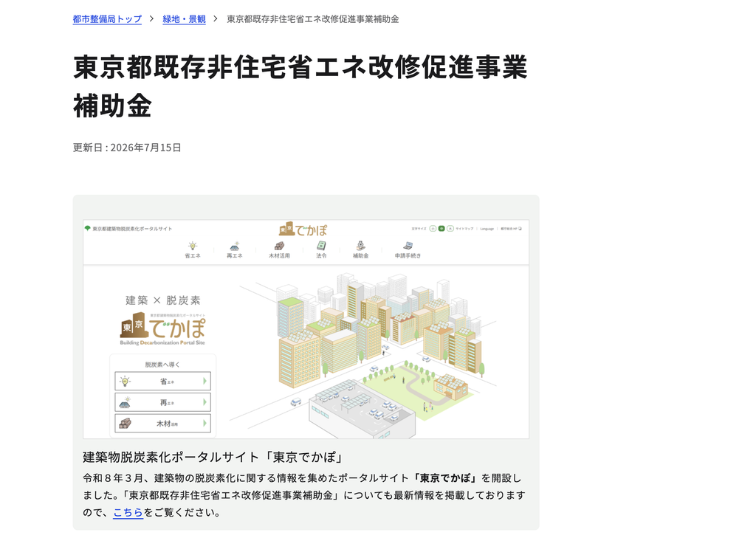The width and height of the screenshot is (756, 538).
Task: Follow the こちら link in the paragraph
Action: 128,512
